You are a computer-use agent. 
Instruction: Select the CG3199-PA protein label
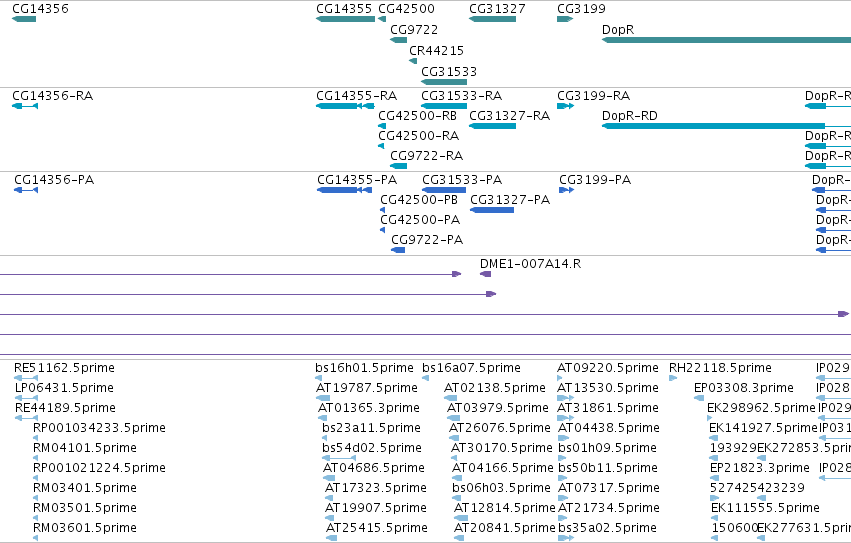(x=595, y=180)
